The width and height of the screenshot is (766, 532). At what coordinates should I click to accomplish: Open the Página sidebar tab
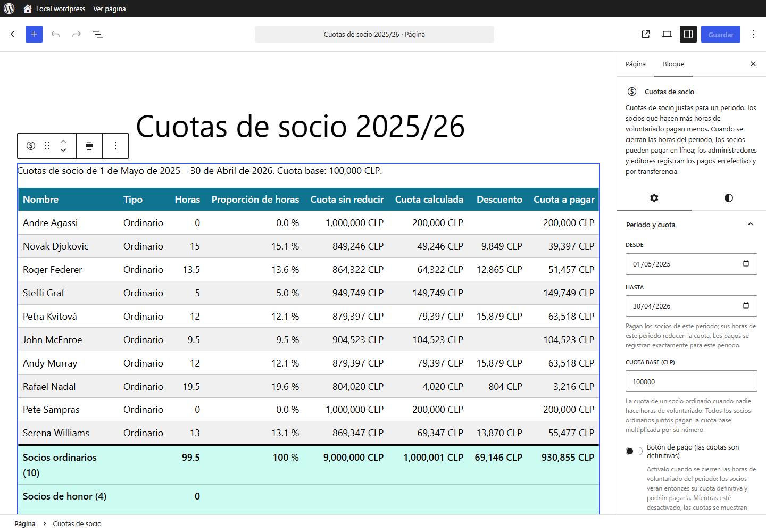pos(636,64)
